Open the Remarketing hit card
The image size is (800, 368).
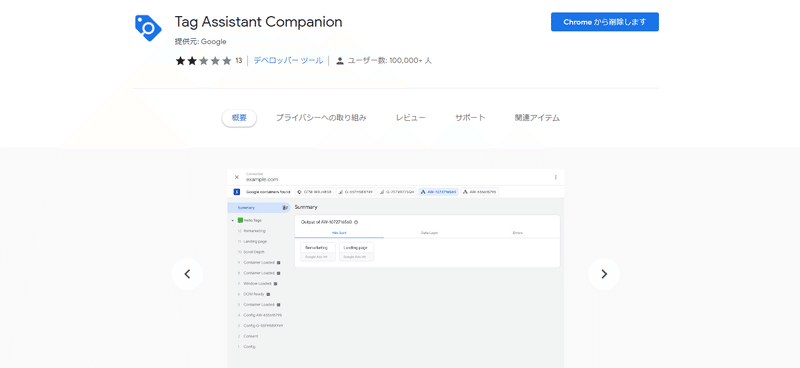(x=318, y=252)
